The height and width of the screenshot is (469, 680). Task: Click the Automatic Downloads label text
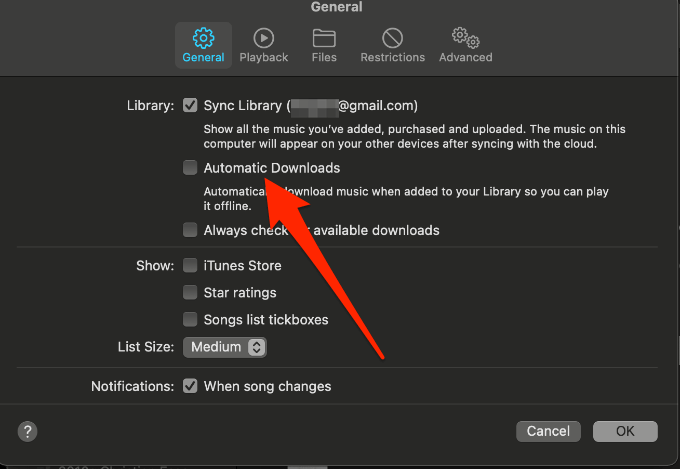272,168
